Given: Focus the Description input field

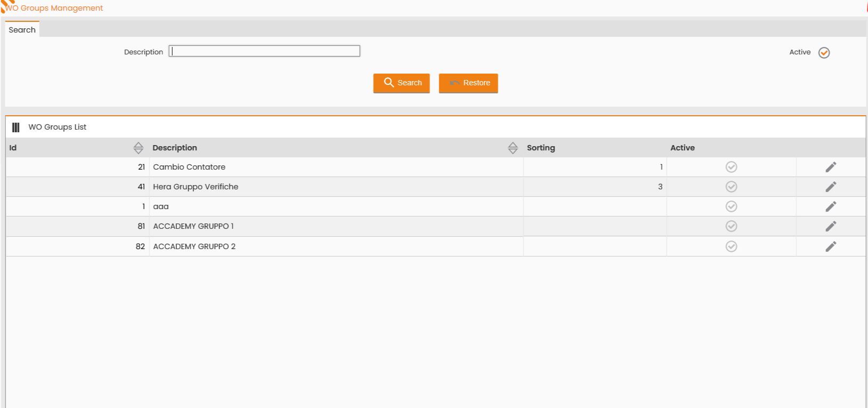Looking at the screenshot, I should point(264,51).
